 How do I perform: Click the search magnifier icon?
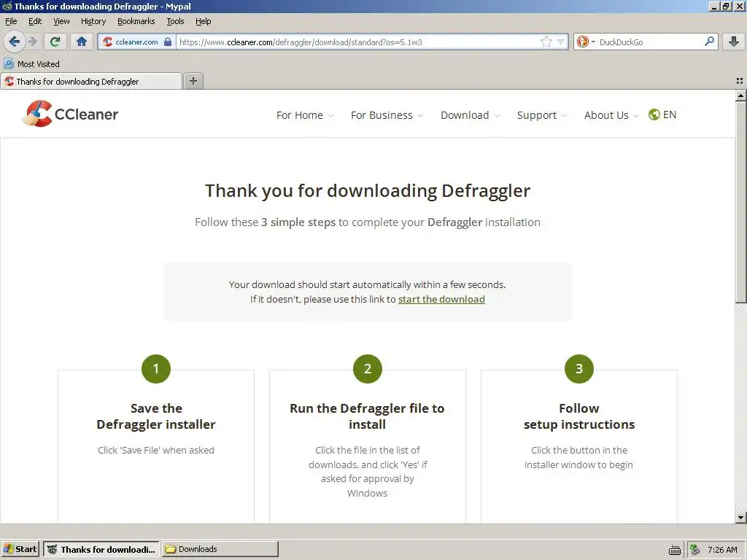709,42
